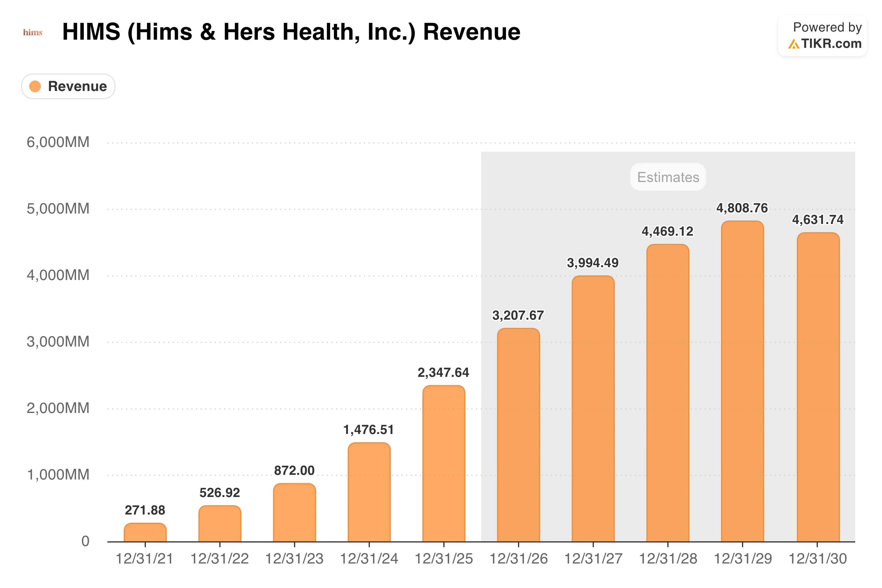Click the Estimates label badge

click(668, 177)
